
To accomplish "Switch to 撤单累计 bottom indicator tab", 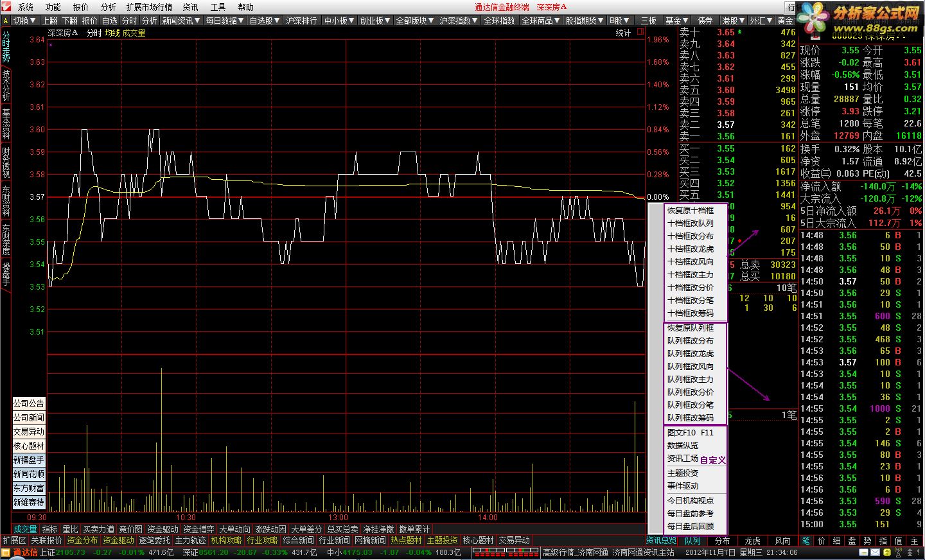I will coord(414,529).
